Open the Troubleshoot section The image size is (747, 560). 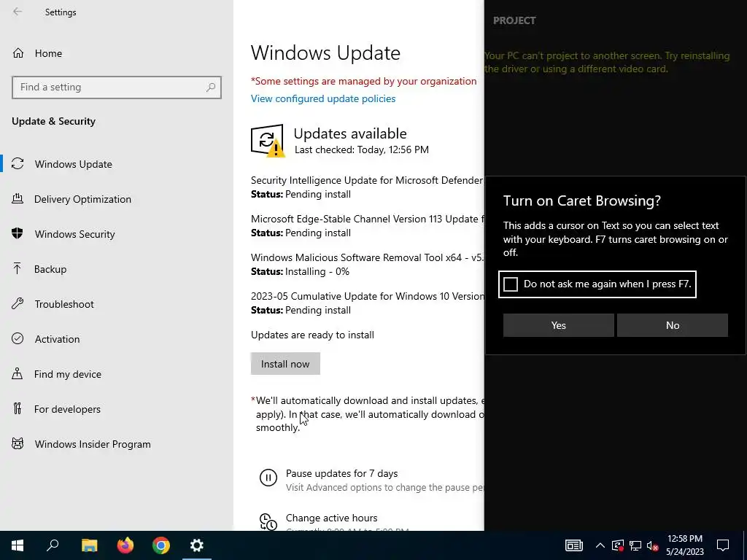tap(117, 304)
